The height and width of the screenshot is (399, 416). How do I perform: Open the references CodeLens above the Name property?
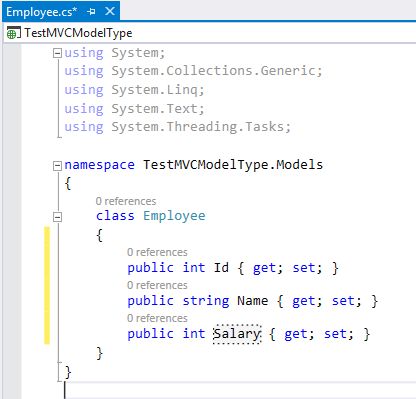tap(157, 285)
